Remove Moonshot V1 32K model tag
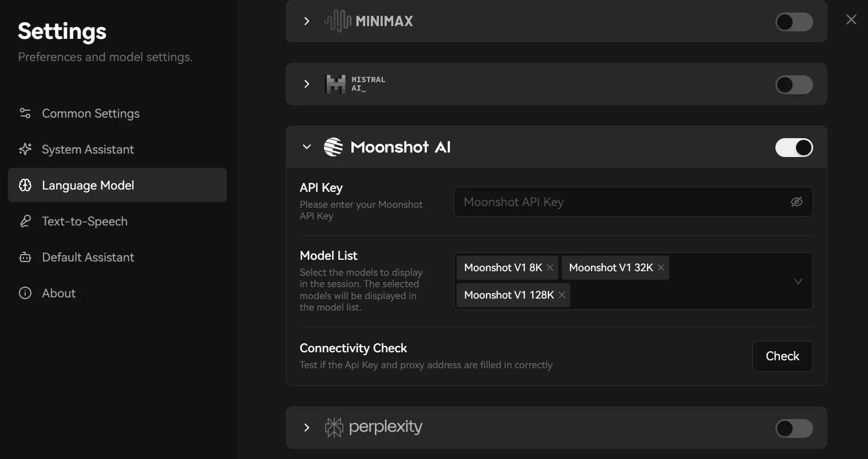The image size is (868, 459). pyautogui.click(x=661, y=268)
